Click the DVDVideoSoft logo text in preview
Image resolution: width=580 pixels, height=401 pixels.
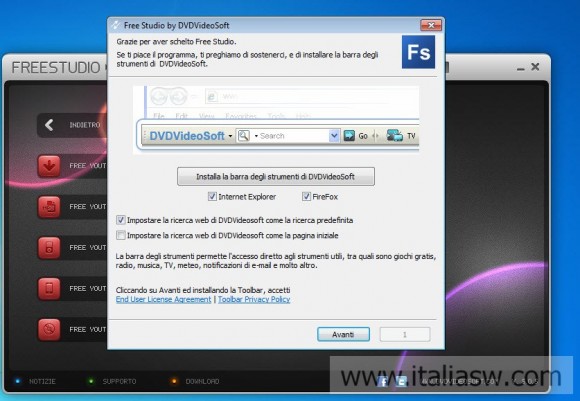point(187,136)
